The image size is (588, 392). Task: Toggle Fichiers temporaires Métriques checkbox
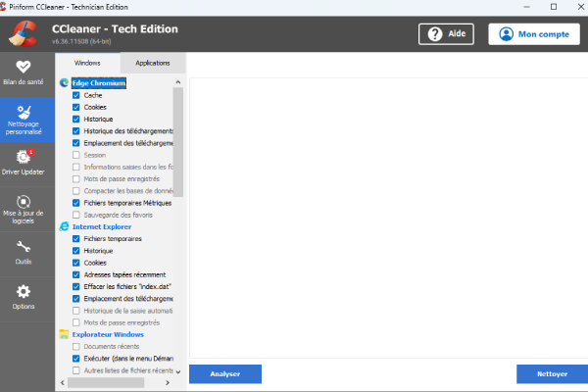click(76, 203)
